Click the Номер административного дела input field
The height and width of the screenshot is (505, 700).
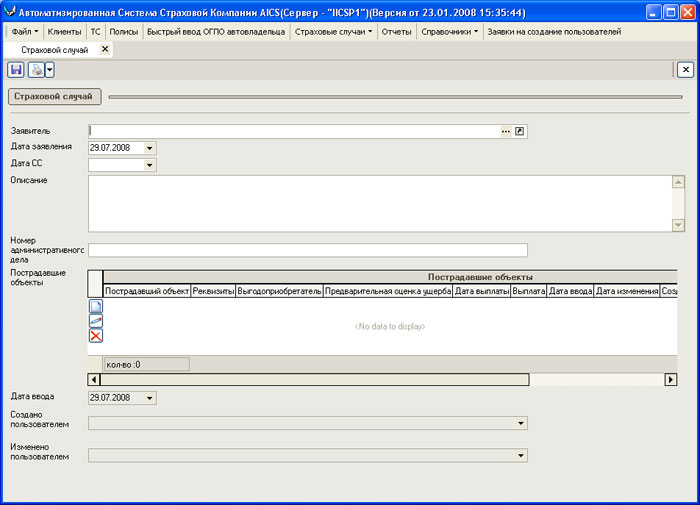click(x=307, y=250)
